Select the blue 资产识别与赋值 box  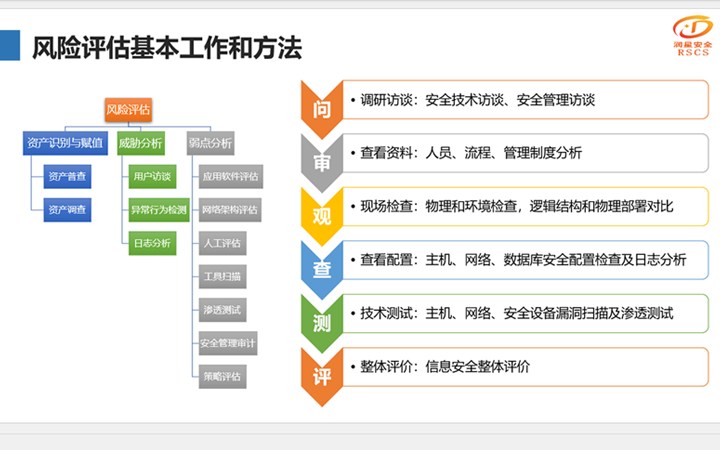(x=65, y=143)
